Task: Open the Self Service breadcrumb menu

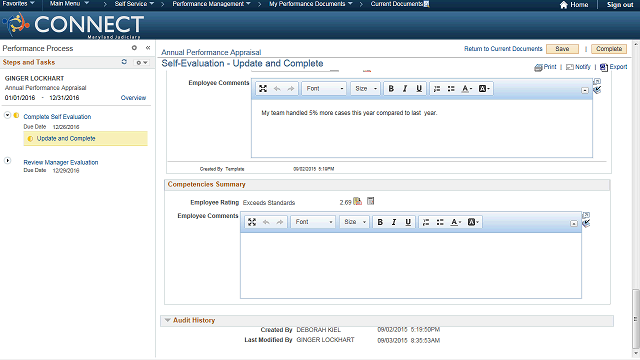Action: tap(134, 4)
